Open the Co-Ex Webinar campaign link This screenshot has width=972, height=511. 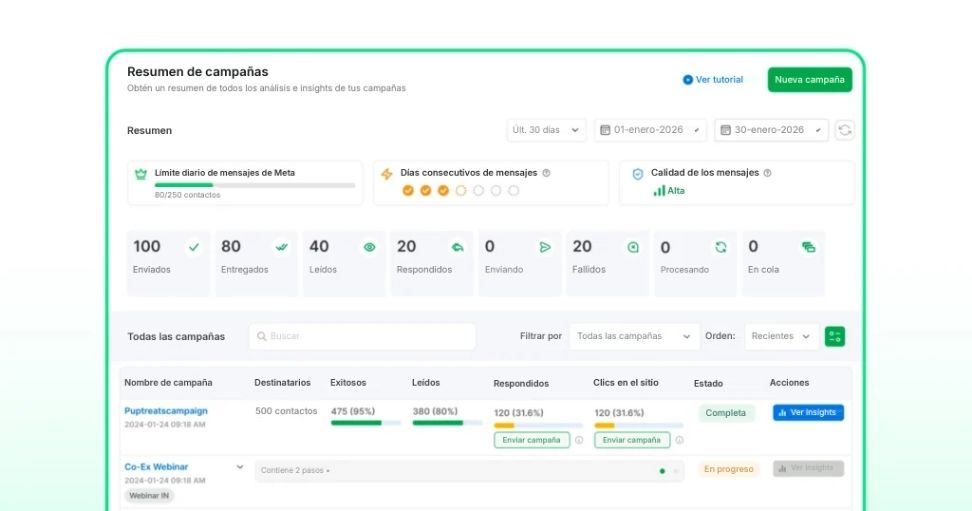[x=156, y=467]
